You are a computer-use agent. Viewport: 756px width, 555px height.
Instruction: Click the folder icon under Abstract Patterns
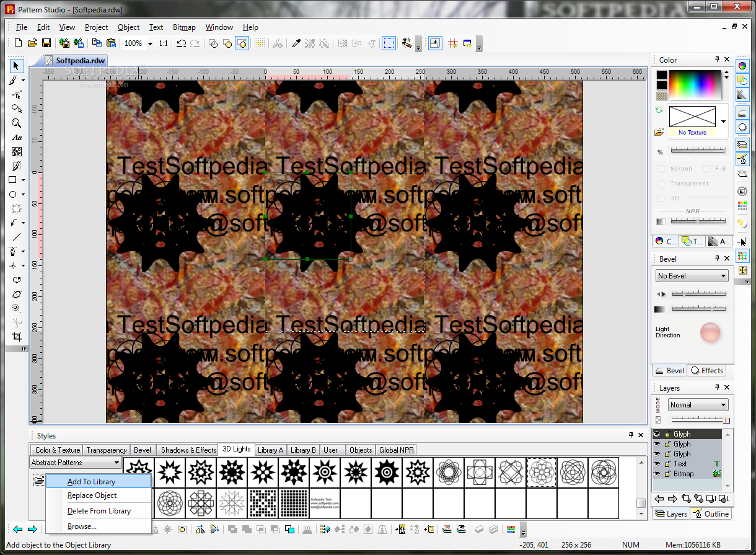coord(38,480)
